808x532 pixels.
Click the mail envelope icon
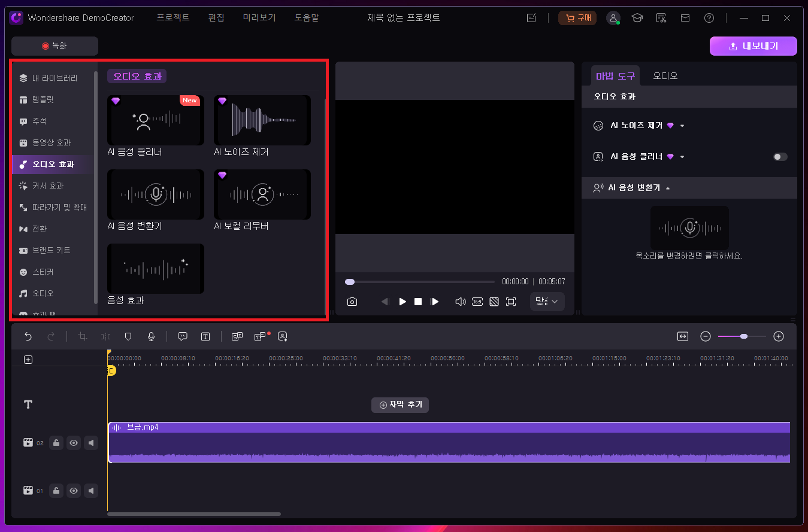[685, 18]
